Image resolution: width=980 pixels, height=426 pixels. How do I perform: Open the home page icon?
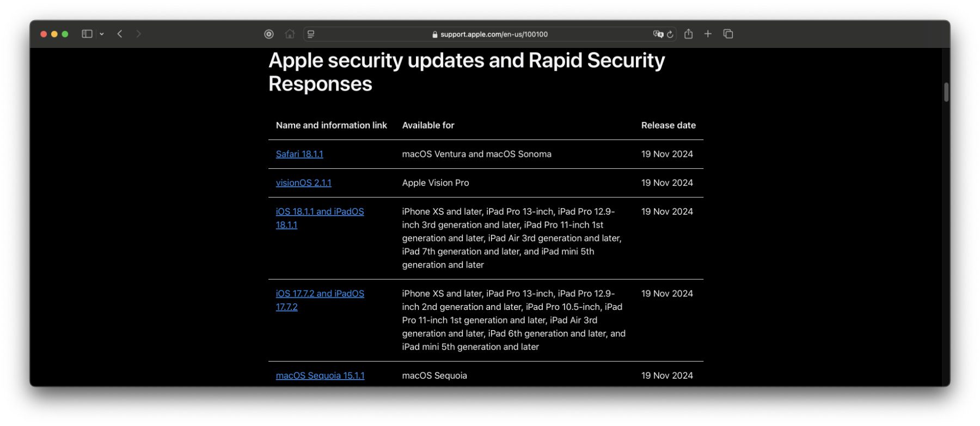pyautogui.click(x=290, y=34)
